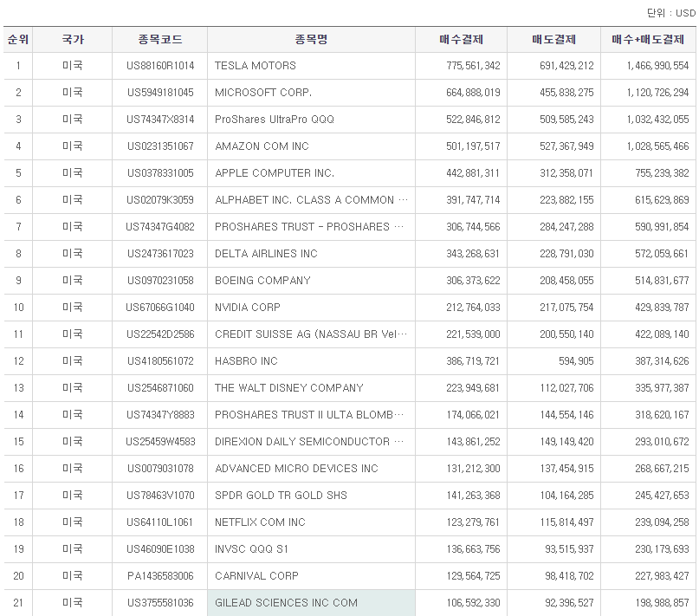The width and height of the screenshot is (699, 616).
Task: Click rank number 21
Action: 18,603
